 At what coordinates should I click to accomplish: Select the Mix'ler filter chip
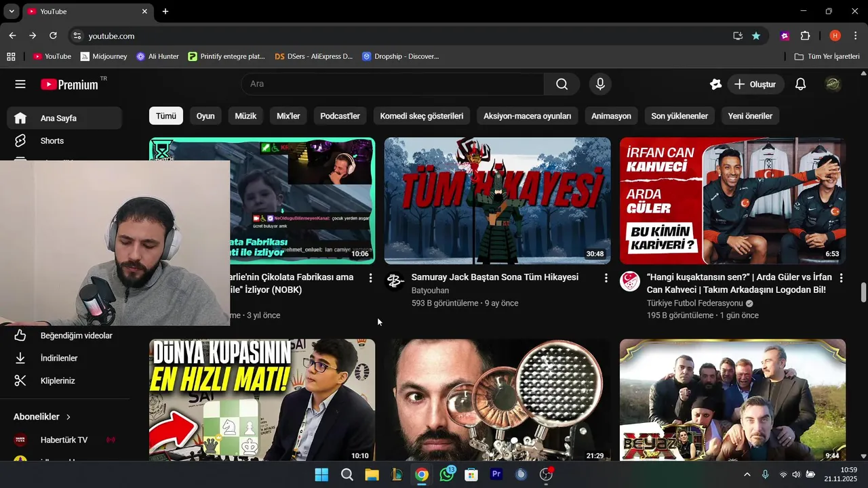tap(288, 116)
